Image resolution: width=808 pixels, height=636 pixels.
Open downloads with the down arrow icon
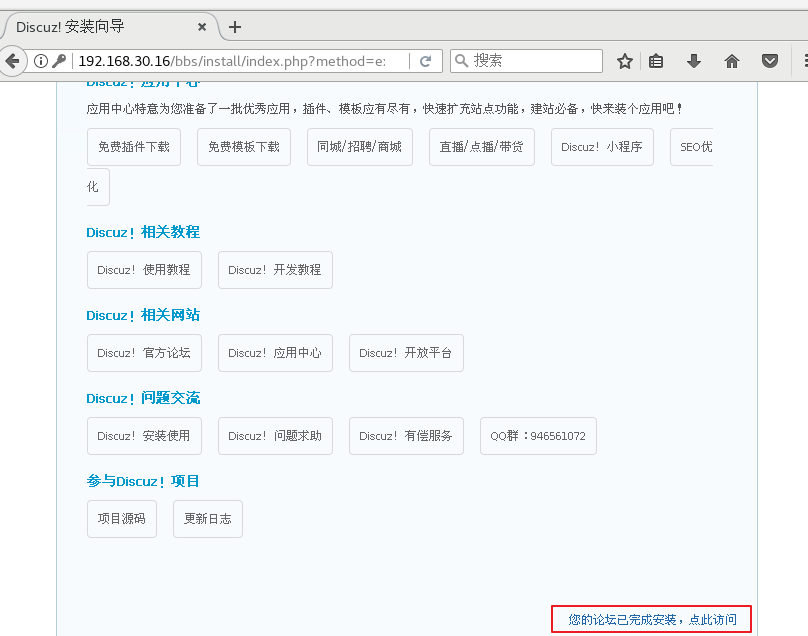tap(694, 61)
